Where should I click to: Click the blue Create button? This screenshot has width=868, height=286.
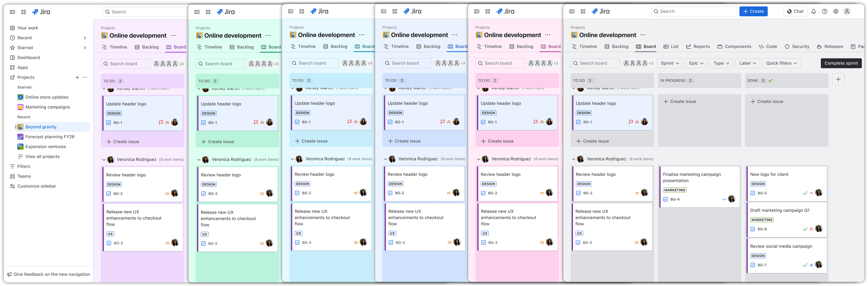point(753,11)
